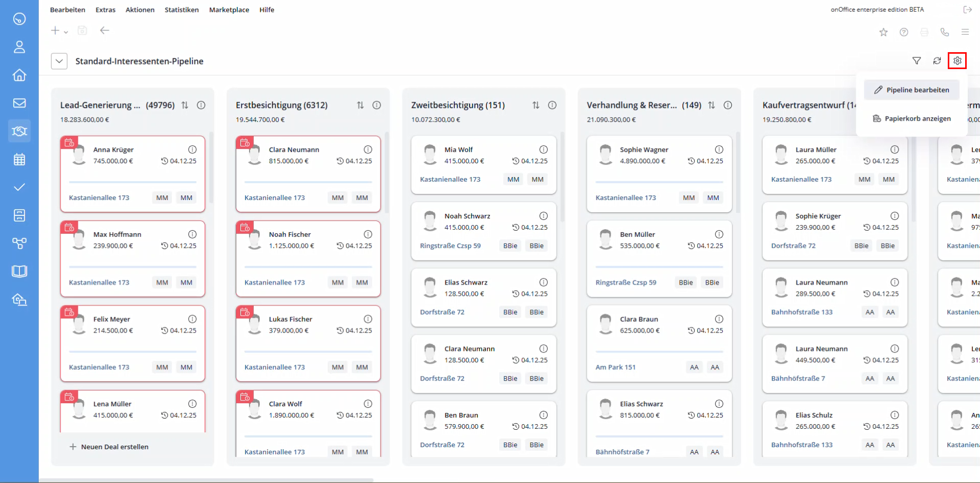Toggle sort order of Zweitbesichtigung column
The height and width of the screenshot is (483, 980).
536,105
